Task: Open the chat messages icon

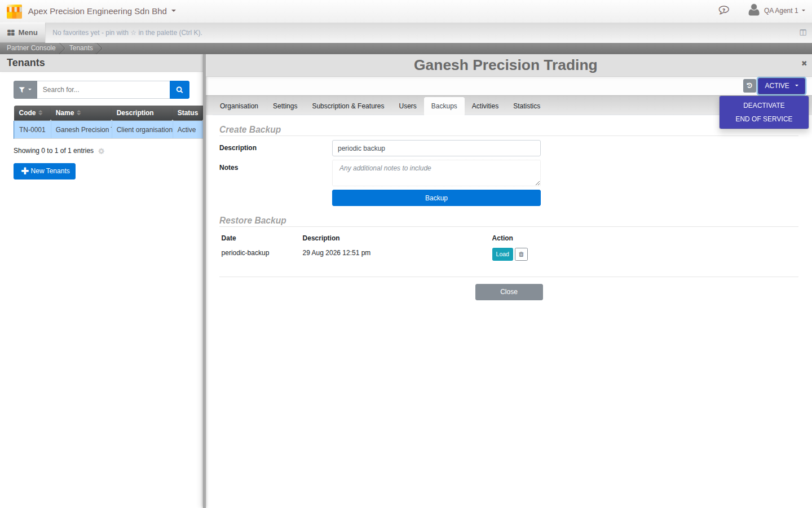Action: click(724, 10)
